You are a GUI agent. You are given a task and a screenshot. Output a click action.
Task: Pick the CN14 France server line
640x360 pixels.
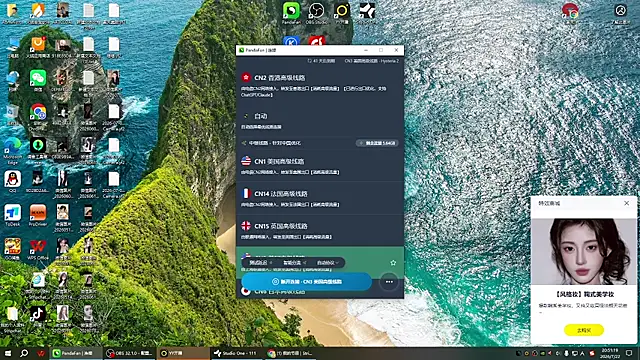coord(320,198)
